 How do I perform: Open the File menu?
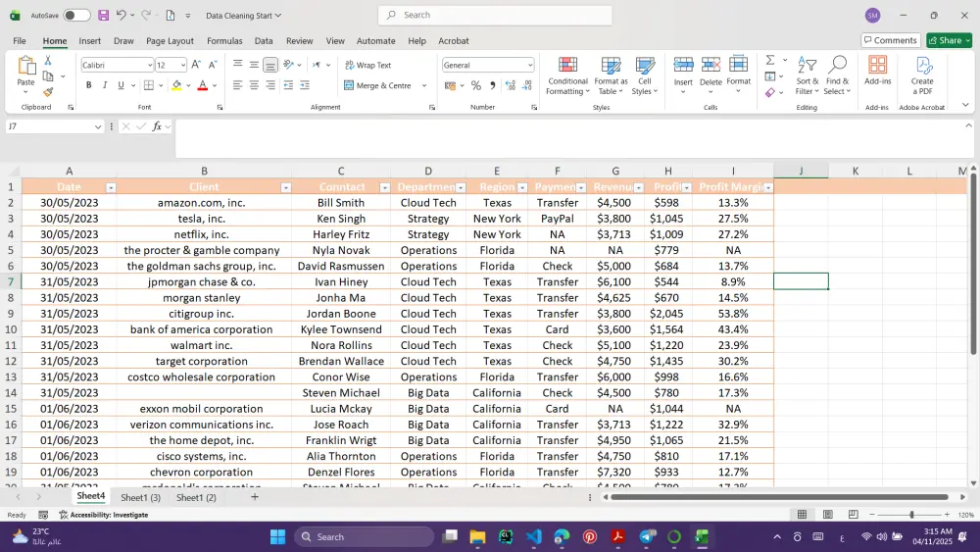click(x=20, y=40)
